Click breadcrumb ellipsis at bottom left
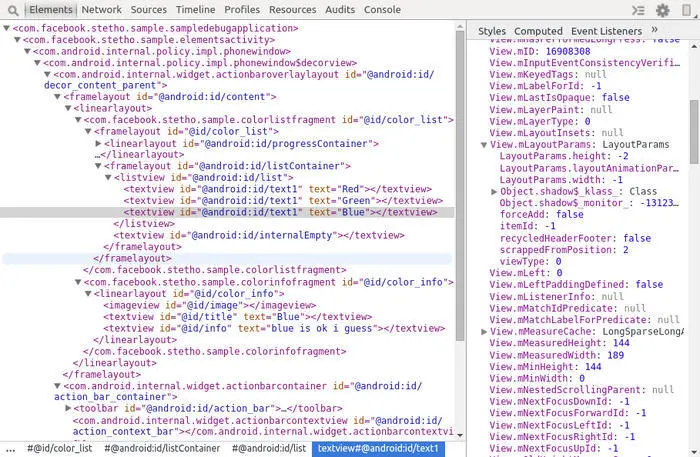Viewport: 700px width, 457px height. [10, 449]
